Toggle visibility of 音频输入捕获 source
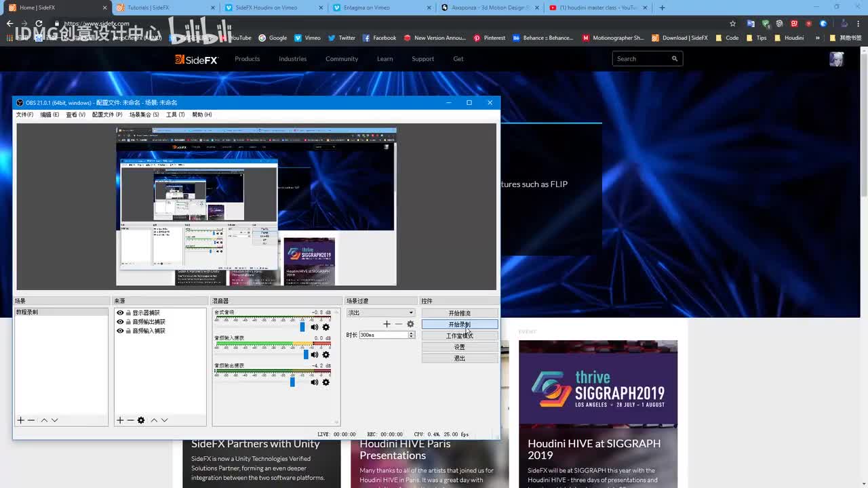This screenshot has width=868, height=488. click(x=120, y=331)
